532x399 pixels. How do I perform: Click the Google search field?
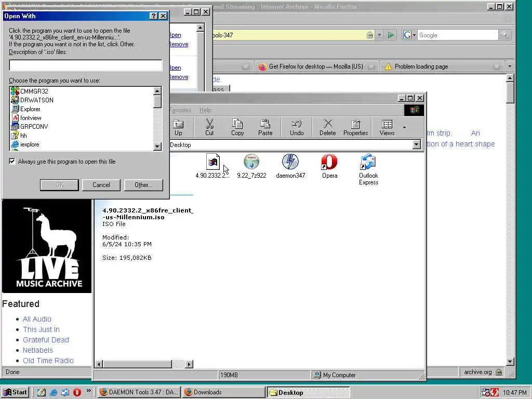[457, 35]
